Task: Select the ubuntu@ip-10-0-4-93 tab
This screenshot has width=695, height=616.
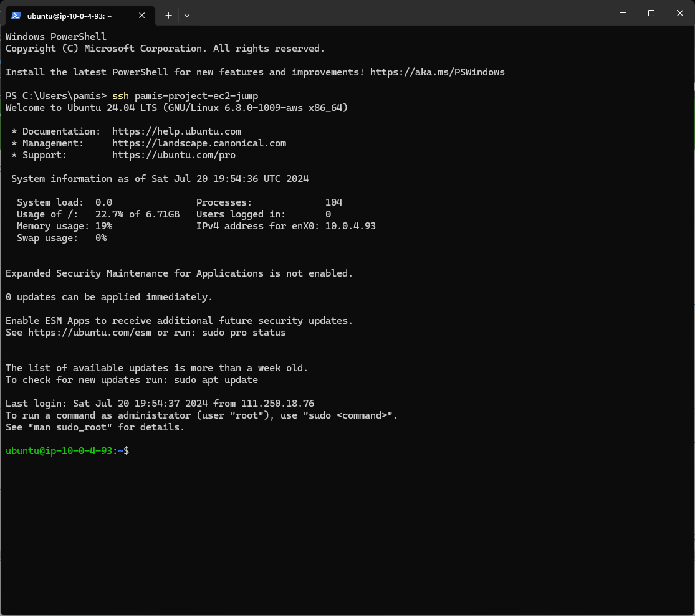Action: 80,16
